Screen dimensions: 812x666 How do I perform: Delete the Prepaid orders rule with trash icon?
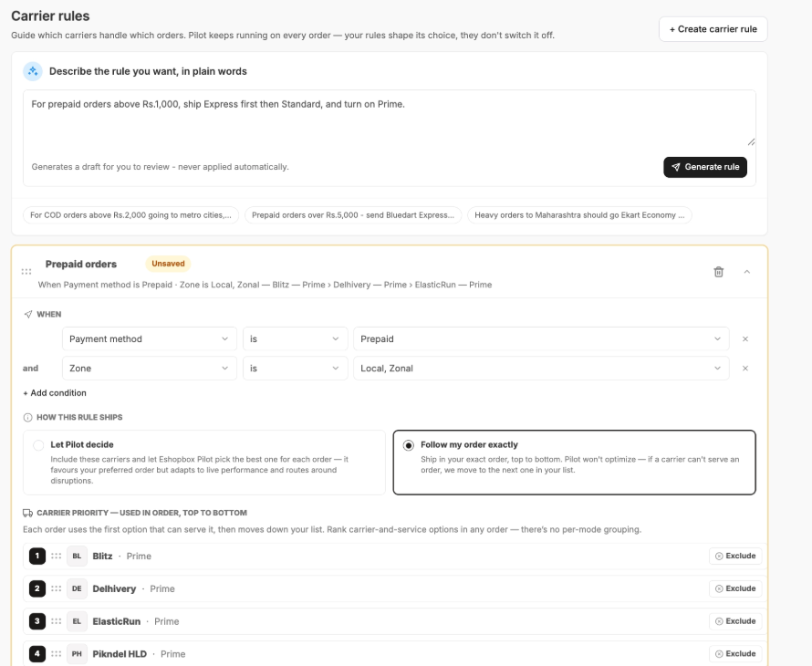click(718, 272)
